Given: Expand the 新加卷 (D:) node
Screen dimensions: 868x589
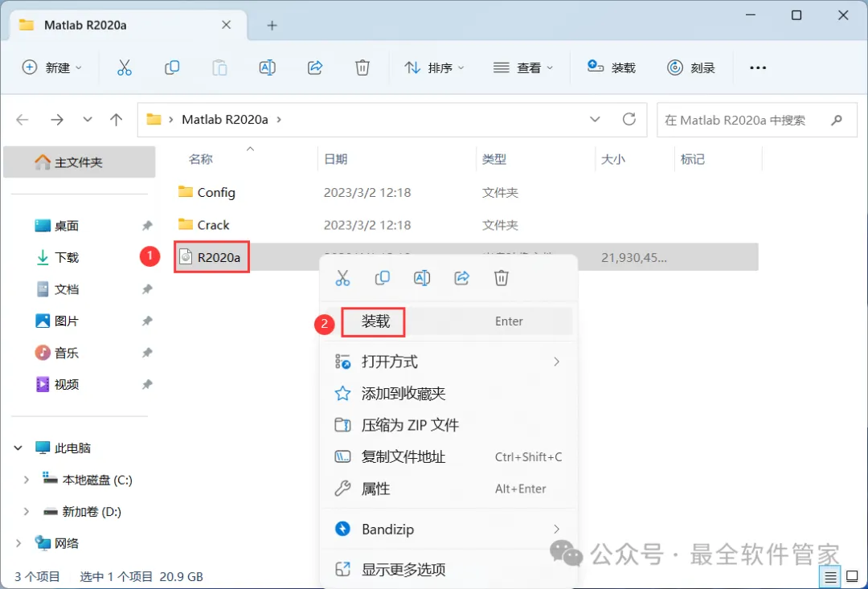Looking at the screenshot, I should click(x=26, y=512).
